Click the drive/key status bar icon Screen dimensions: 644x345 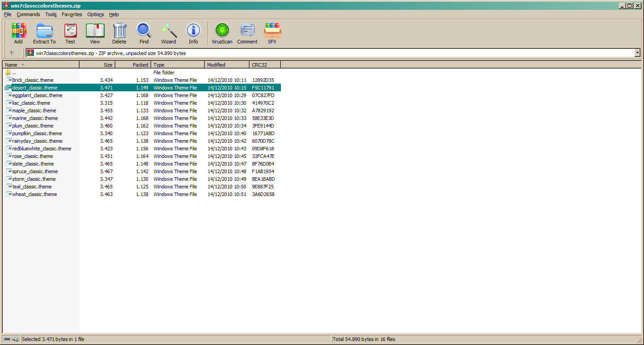pos(12,339)
